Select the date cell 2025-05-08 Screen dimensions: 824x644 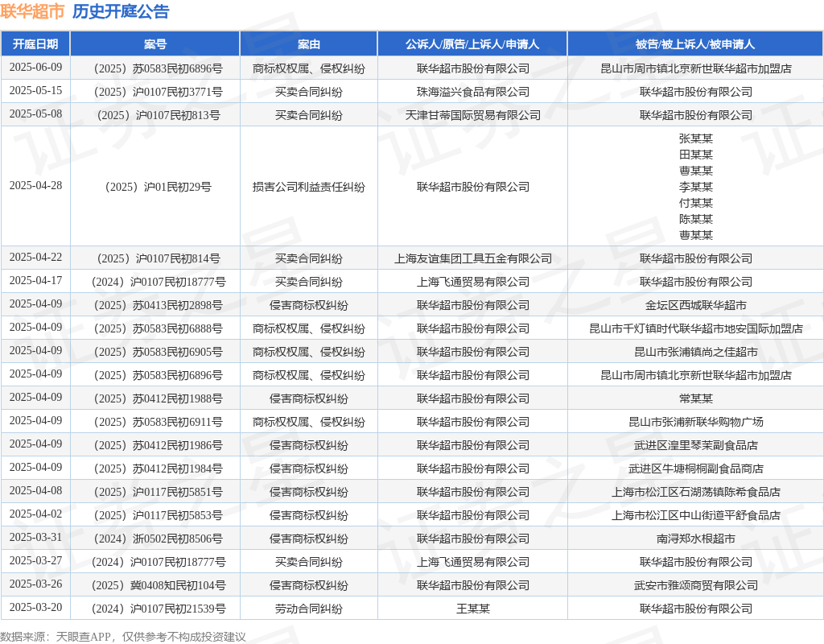coord(35,114)
